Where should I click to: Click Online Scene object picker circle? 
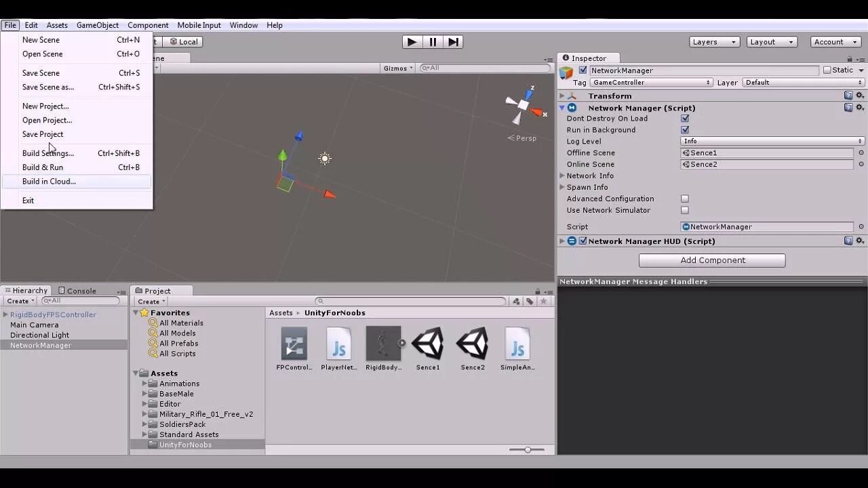point(861,164)
